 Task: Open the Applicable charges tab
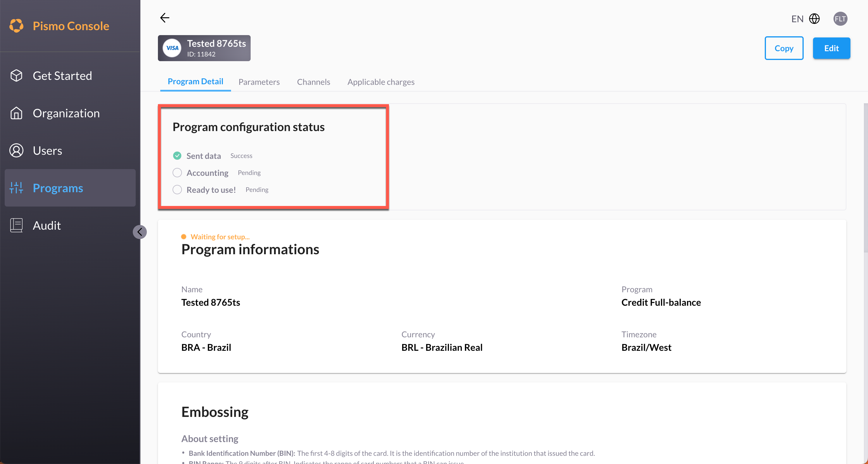(x=381, y=82)
